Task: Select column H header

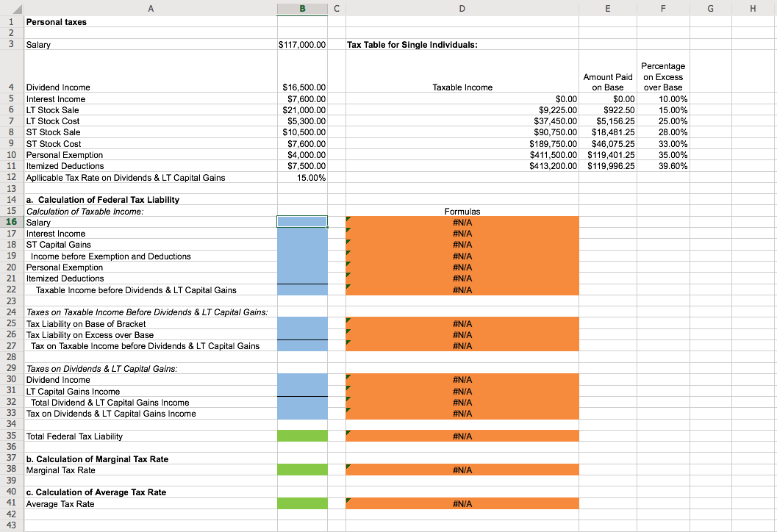Action: (753, 8)
